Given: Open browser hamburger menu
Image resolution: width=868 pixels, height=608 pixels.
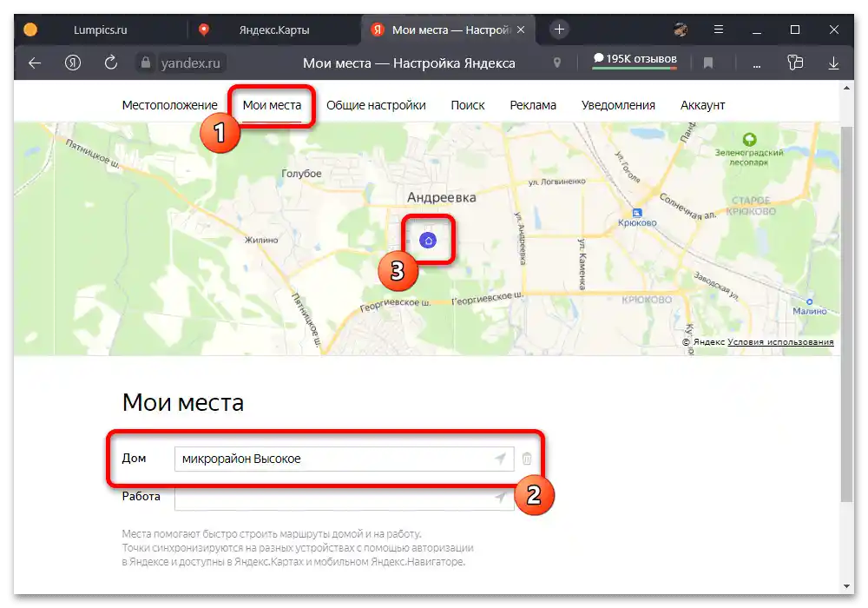Looking at the screenshot, I should tap(719, 30).
